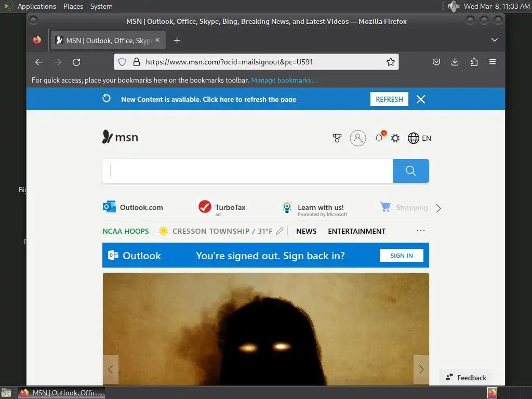
Task: Open the glowing-eyes featured story image
Action: 265,328
